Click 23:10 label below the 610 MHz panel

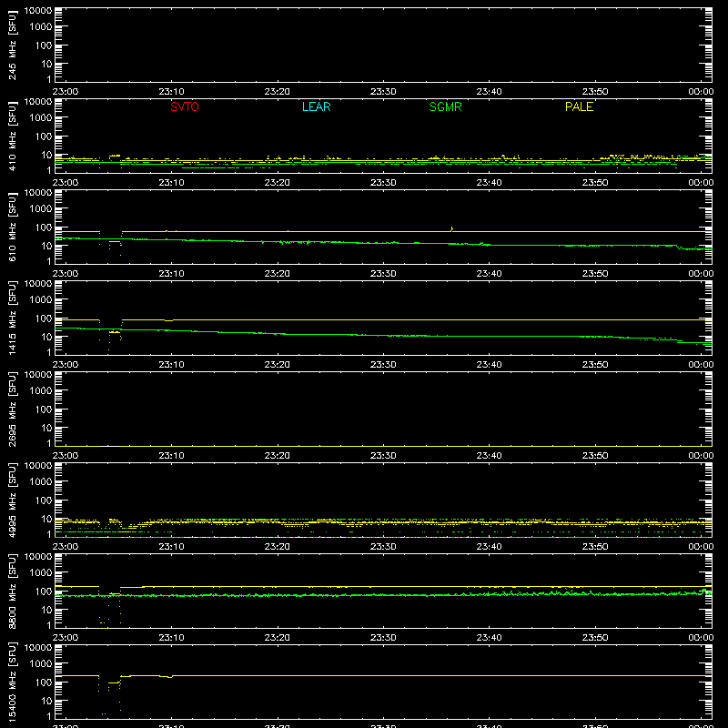171,274
